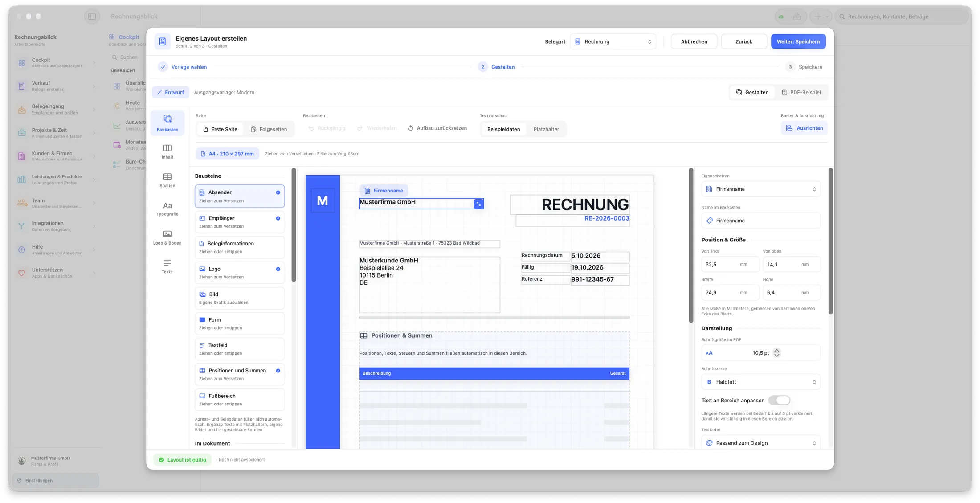The height and width of the screenshot is (503, 980).
Task: Click the properties panel scrollbar
Action: (830, 241)
